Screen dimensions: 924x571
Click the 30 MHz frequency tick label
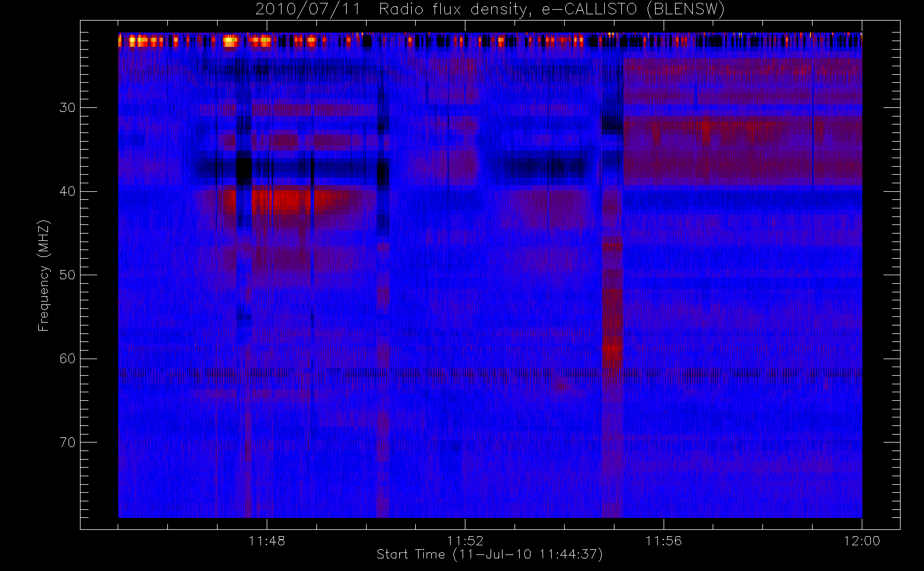point(67,108)
